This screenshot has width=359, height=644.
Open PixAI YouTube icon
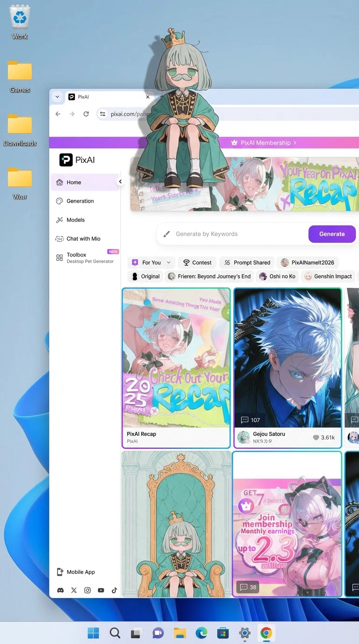[x=101, y=591]
